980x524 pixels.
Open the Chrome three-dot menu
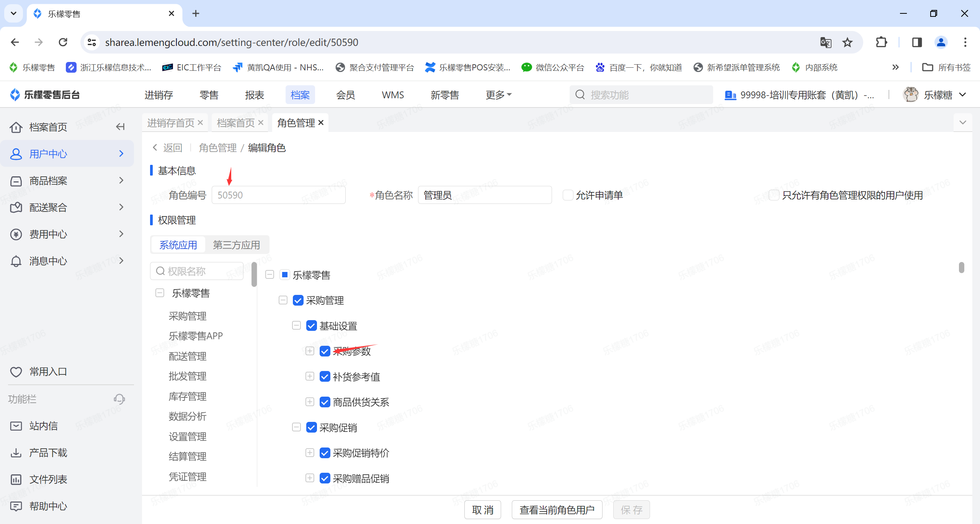click(x=965, y=42)
